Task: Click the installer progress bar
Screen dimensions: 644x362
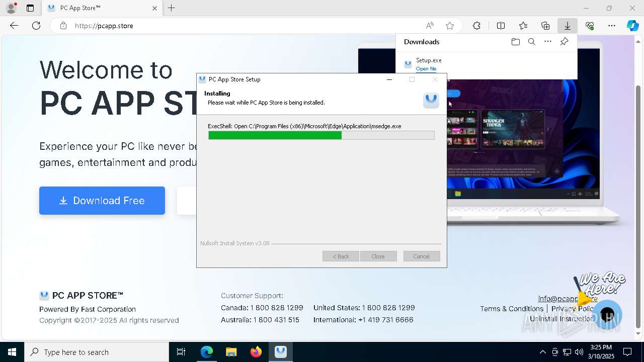Action: [x=321, y=135]
